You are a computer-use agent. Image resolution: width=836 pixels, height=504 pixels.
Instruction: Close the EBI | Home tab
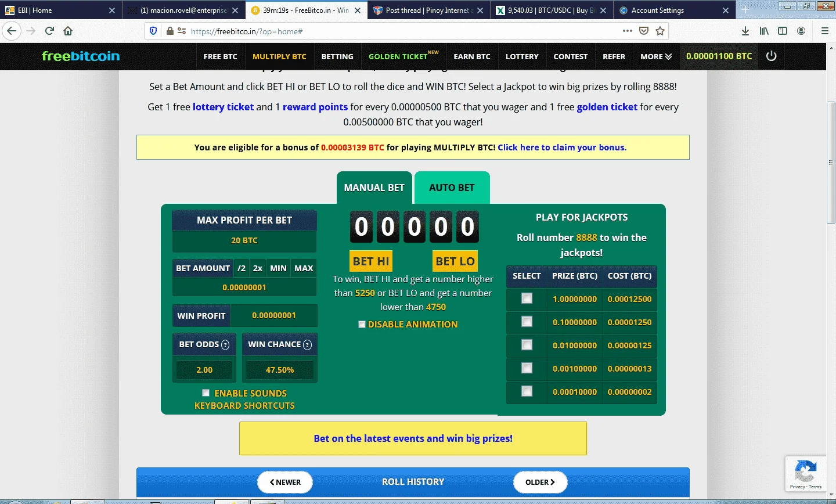(x=112, y=10)
